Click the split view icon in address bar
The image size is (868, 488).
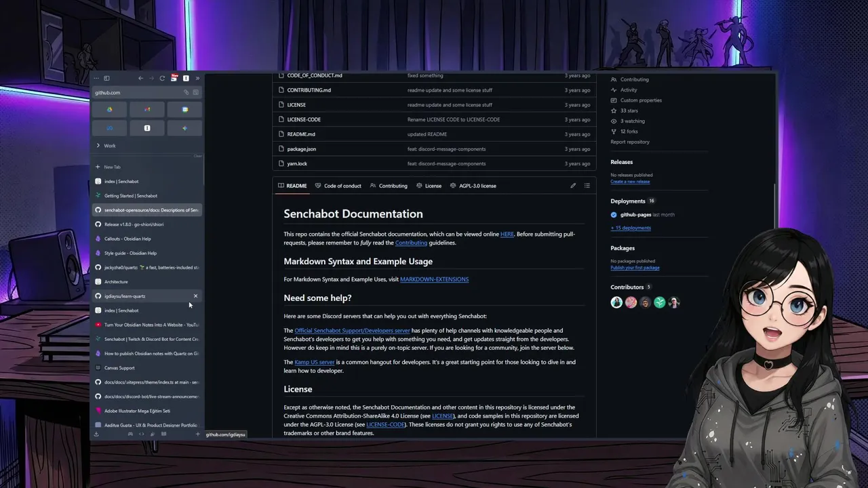tap(196, 92)
